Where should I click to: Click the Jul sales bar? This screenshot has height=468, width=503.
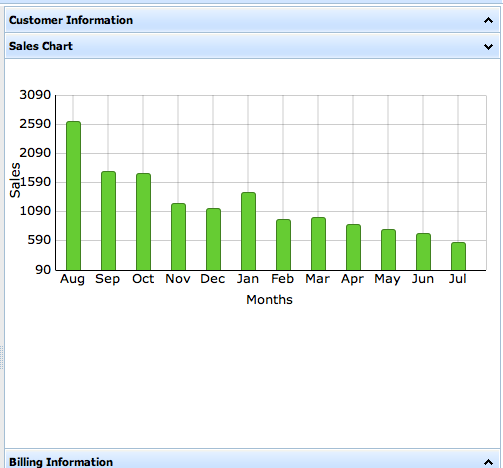tap(458, 256)
